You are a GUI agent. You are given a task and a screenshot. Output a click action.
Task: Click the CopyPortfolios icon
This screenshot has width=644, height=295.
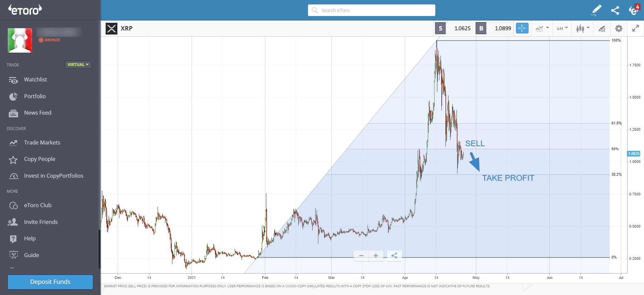[14, 176]
